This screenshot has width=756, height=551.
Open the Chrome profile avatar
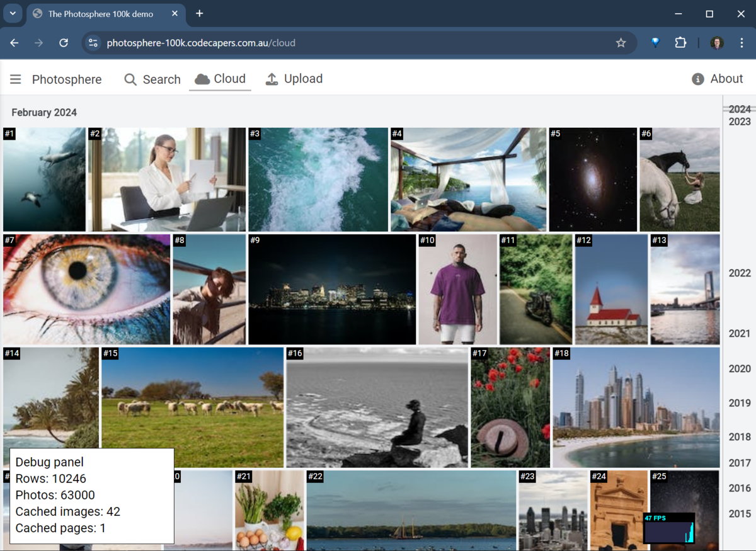point(717,43)
